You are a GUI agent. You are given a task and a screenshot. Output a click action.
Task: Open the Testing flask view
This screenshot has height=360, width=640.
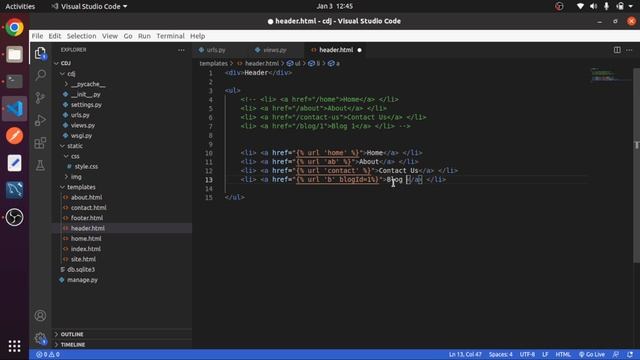40,165
